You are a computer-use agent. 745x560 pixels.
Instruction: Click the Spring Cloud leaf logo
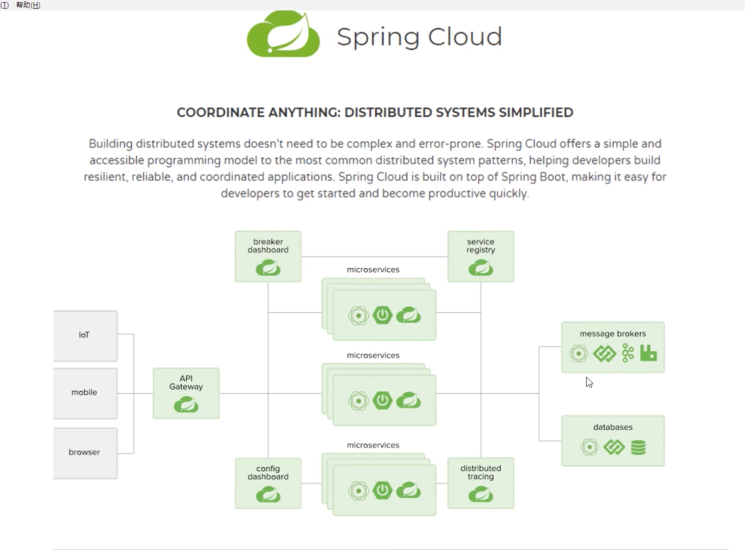pyautogui.click(x=283, y=35)
